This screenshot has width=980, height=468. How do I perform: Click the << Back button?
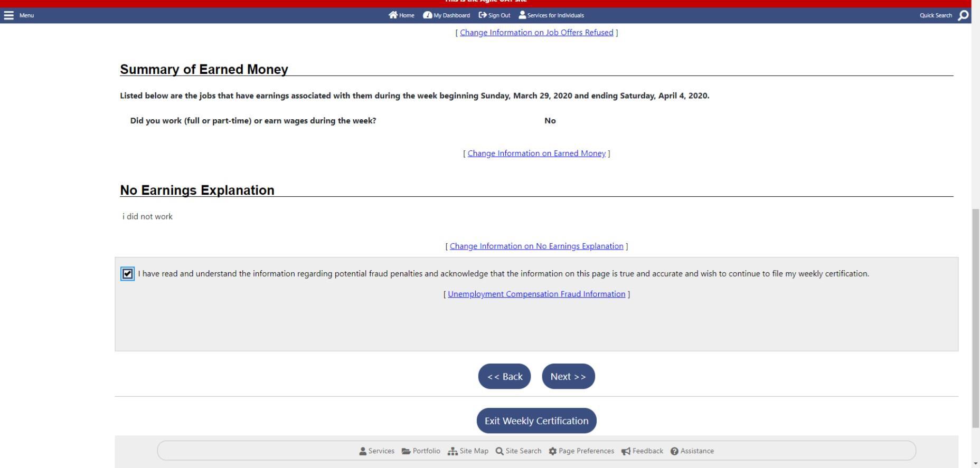(504, 376)
